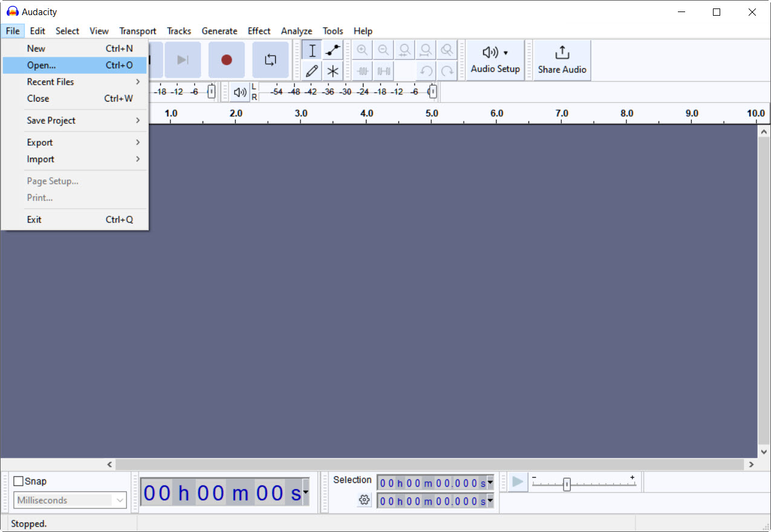The image size is (771, 532).
Task: Enable the Snap checkbox
Action: [19, 481]
